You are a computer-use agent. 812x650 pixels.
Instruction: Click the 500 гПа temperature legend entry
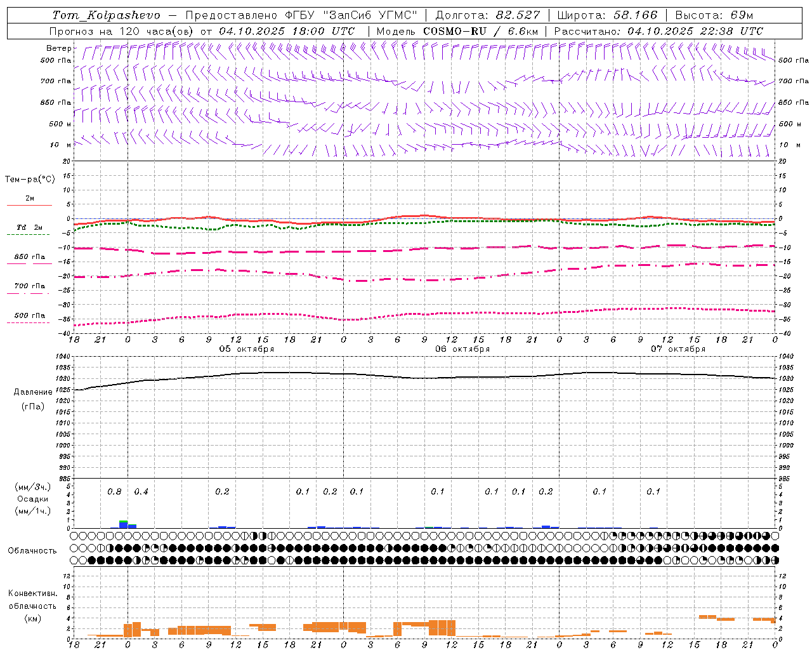pyautogui.click(x=30, y=318)
